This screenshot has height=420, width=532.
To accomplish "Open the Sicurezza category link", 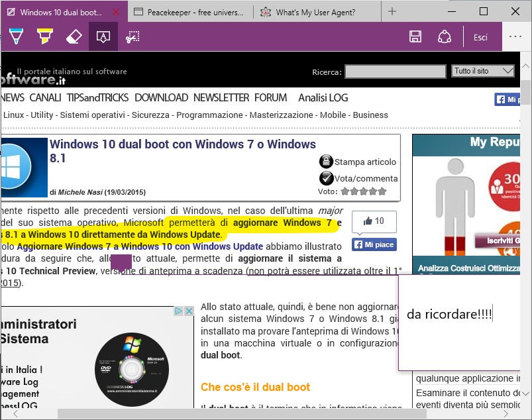I will [x=150, y=115].
